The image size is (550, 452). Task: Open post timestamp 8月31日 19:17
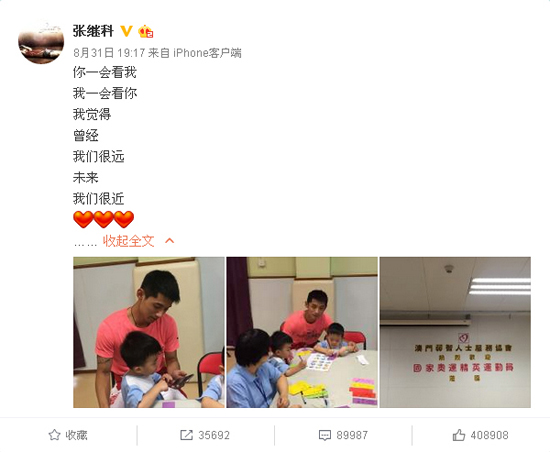109,53
